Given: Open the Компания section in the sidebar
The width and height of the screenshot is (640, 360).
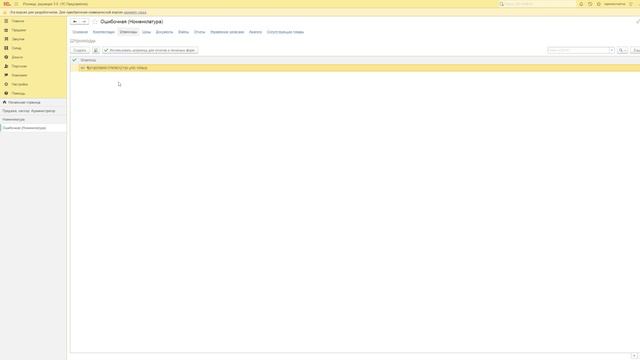Looking at the screenshot, I should tap(19, 75).
